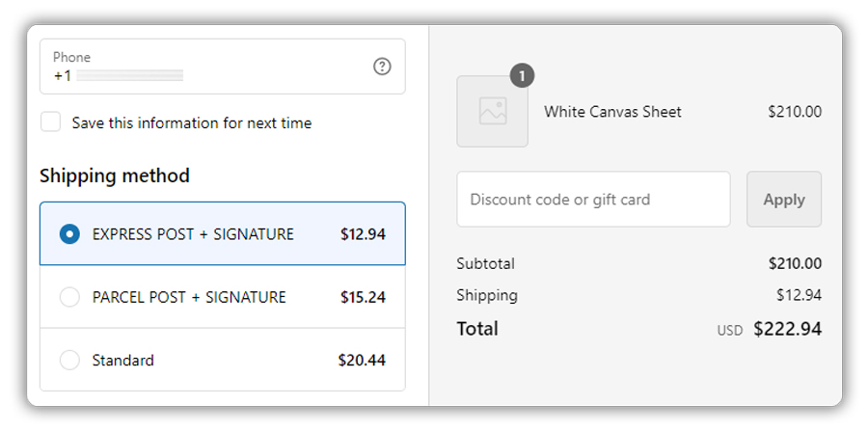Screen dimensions: 868x432
Task: Click the product image placeholder icon
Action: 492,111
